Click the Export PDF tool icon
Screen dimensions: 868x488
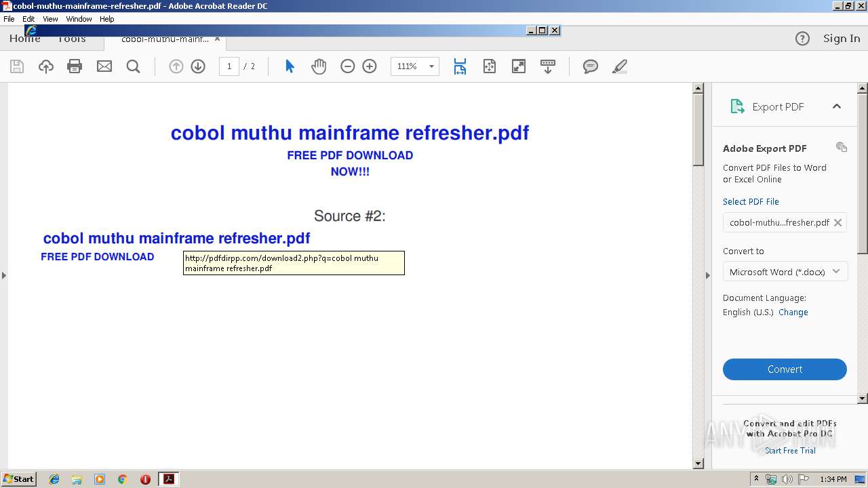pos(737,106)
